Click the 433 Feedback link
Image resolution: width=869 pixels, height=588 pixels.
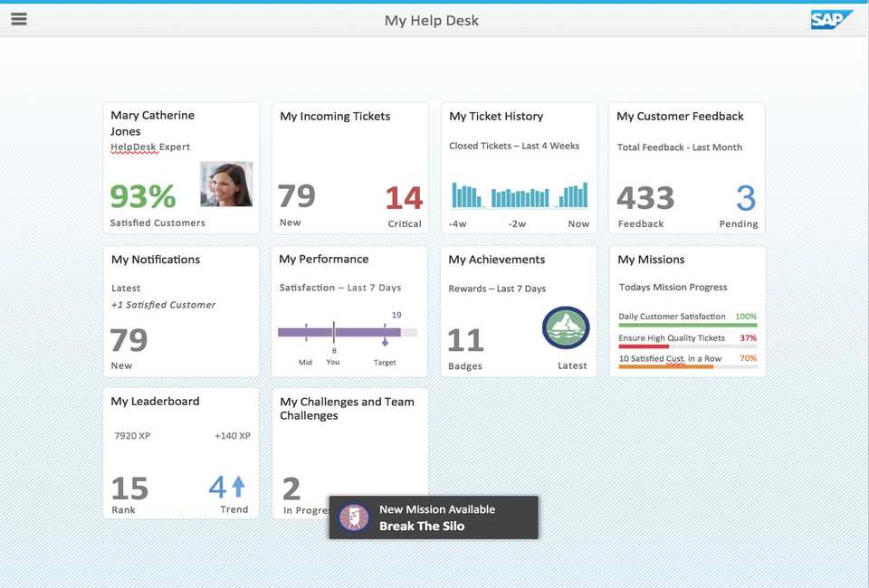(645, 197)
